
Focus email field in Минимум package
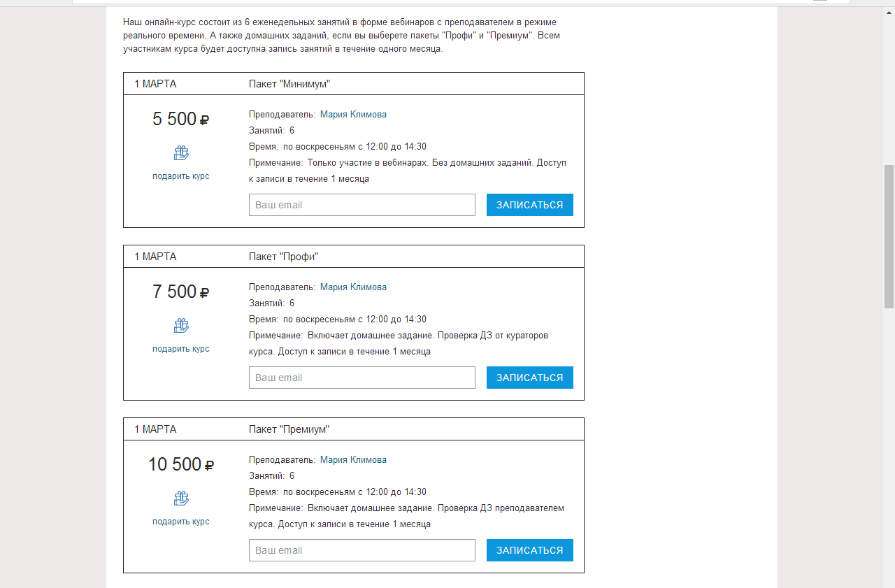362,205
